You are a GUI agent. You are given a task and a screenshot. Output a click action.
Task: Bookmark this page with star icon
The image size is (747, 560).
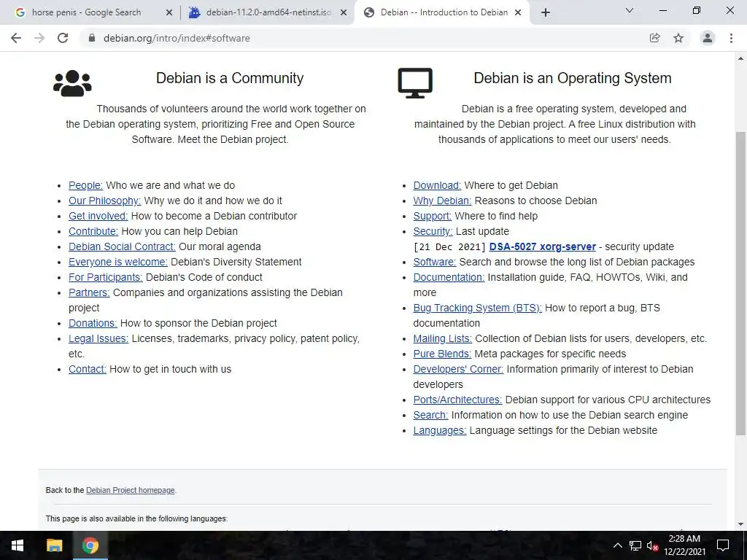[x=678, y=38]
